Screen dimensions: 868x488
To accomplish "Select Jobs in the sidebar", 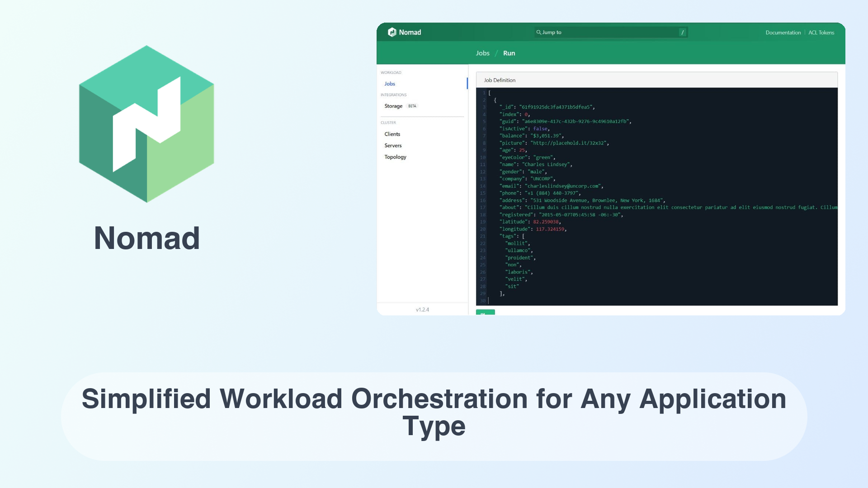I will tap(390, 84).
